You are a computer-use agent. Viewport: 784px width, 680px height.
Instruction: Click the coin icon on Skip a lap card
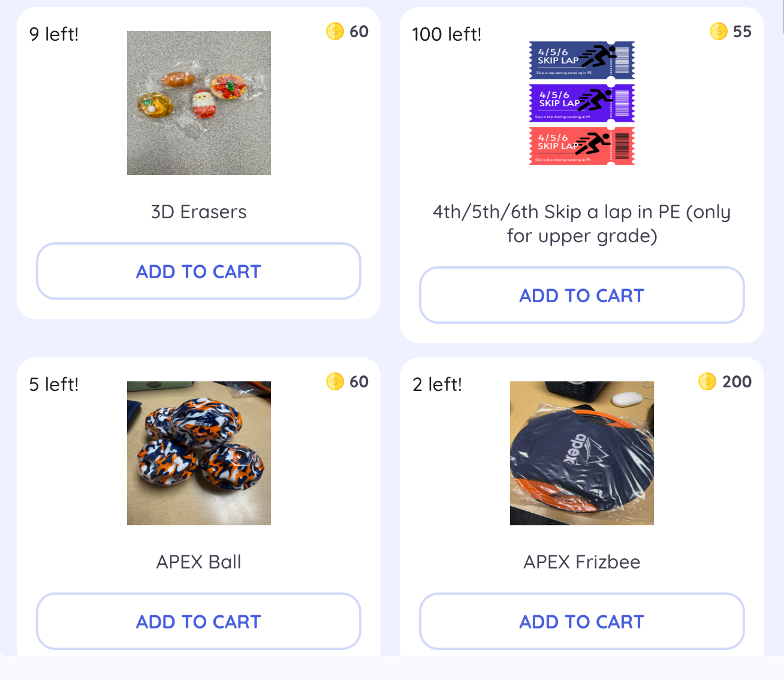pos(718,31)
